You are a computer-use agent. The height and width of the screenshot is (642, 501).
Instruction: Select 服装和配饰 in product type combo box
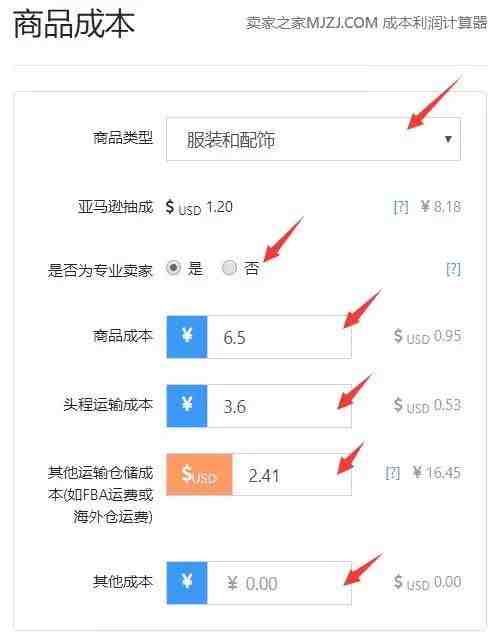pyautogui.click(x=313, y=139)
